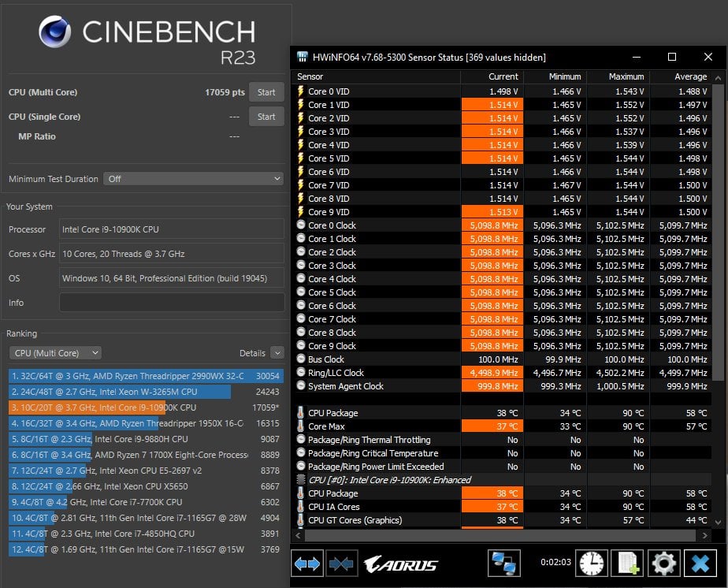This screenshot has height=588, width=728.
Task: Click the clock icon beside Core 4 Clock
Action: tap(301, 278)
